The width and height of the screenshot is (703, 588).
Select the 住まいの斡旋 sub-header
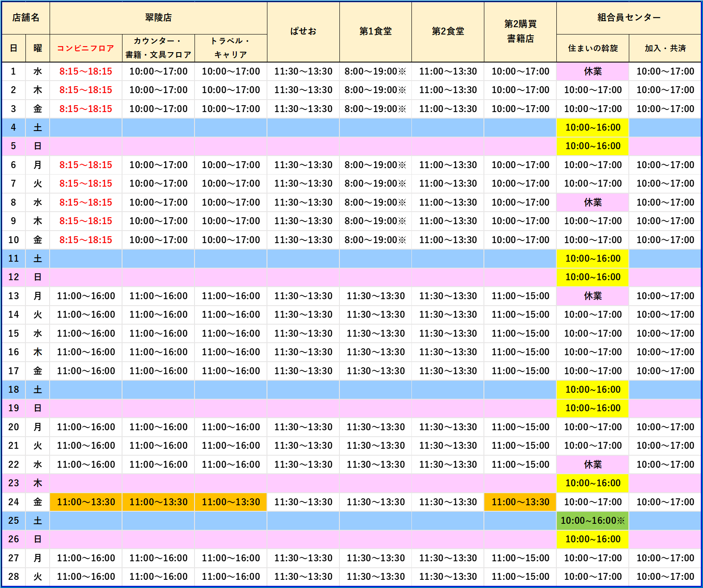[593, 48]
